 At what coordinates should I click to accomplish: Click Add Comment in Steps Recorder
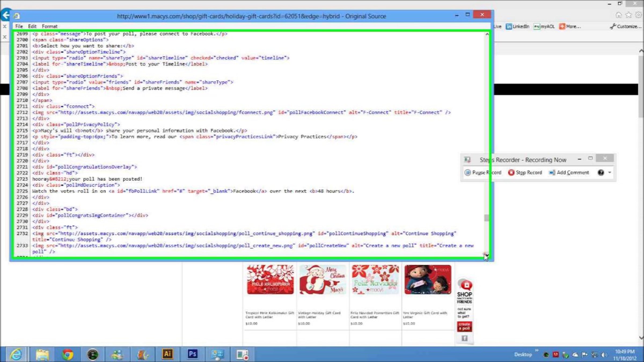coord(569,172)
